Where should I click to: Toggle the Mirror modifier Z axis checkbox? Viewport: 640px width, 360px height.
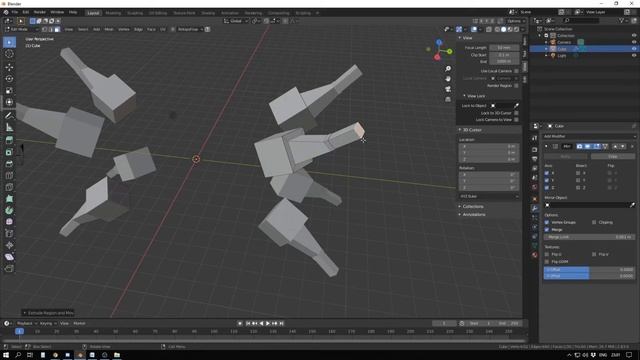(x=547, y=187)
